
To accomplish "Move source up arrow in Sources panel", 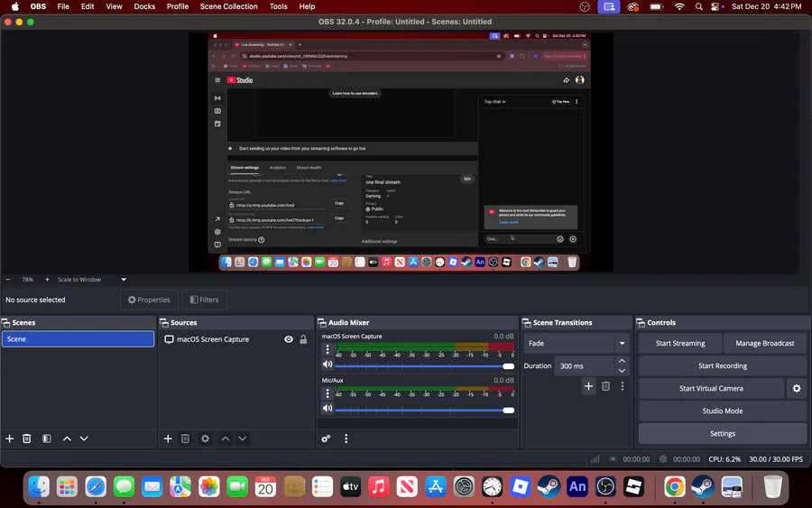I will coord(226,439).
